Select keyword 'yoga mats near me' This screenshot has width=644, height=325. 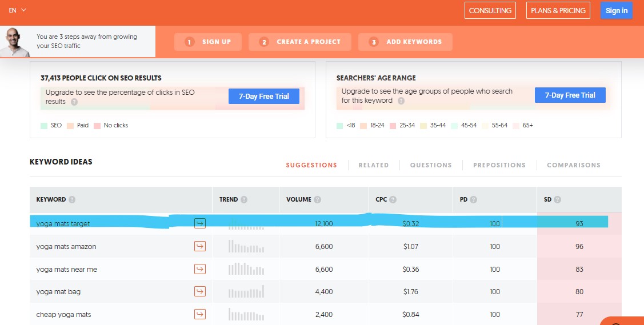point(66,270)
